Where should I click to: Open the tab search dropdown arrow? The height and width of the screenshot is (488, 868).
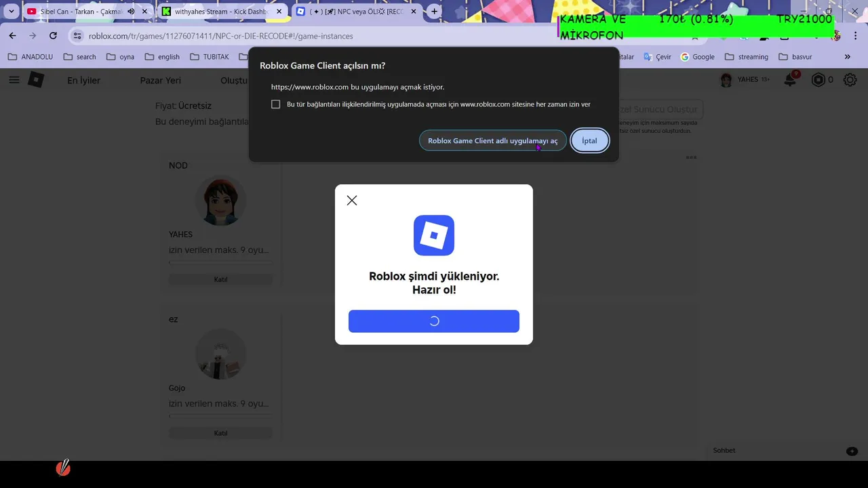click(11, 12)
